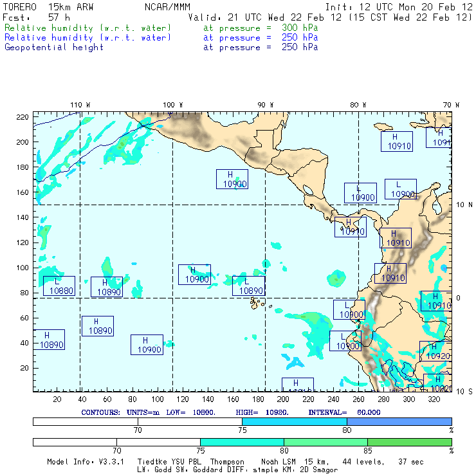
Task: Click the '85' tick label on lower colorbar
Action: [x=368, y=450]
